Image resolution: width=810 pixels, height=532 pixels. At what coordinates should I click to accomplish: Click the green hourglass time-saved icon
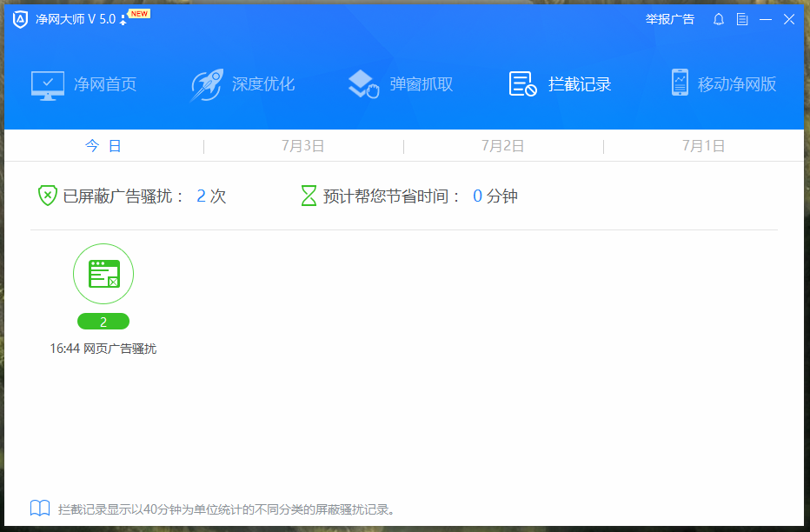309,196
